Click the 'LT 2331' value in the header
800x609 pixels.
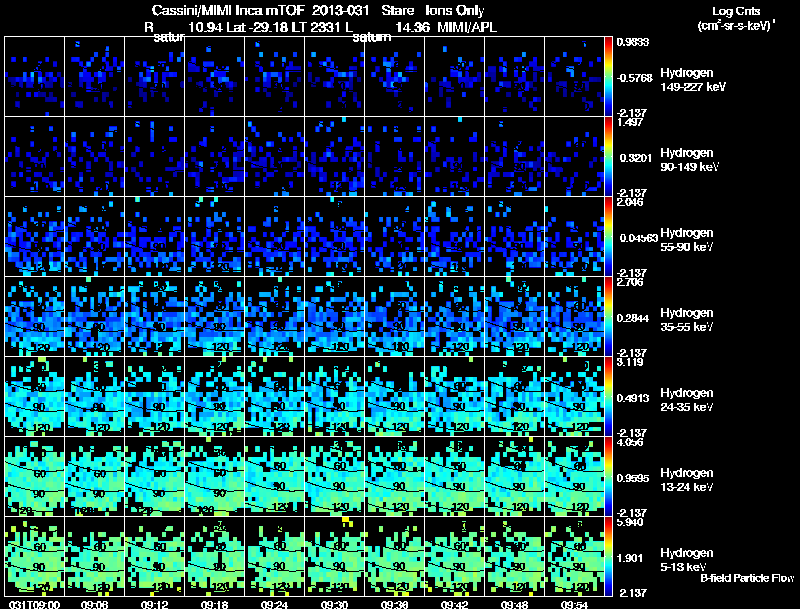[315, 27]
